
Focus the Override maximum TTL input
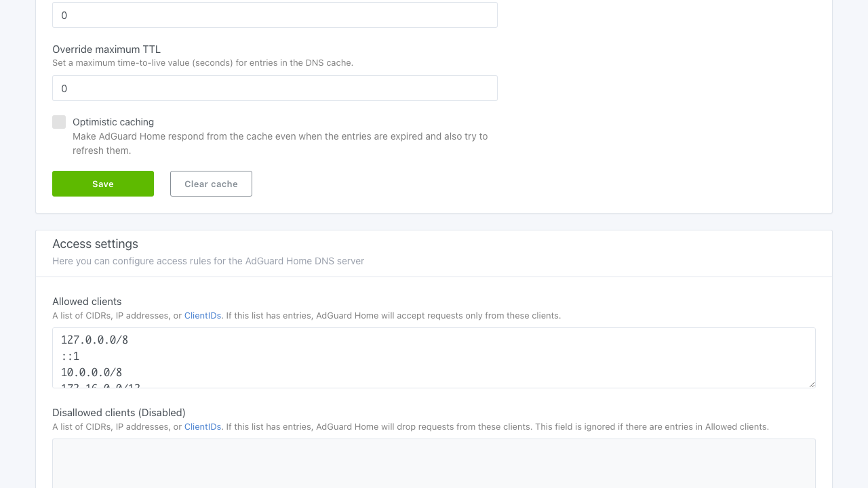pyautogui.click(x=275, y=88)
